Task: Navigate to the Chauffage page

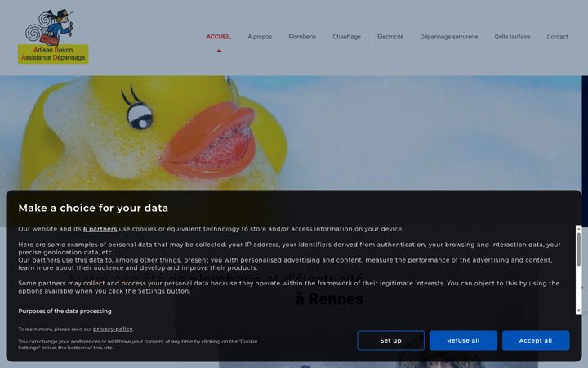Action: [346, 37]
